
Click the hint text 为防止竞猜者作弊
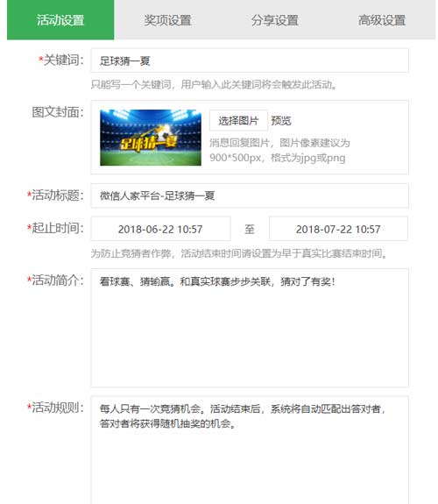pyautogui.click(x=239, y=253)
